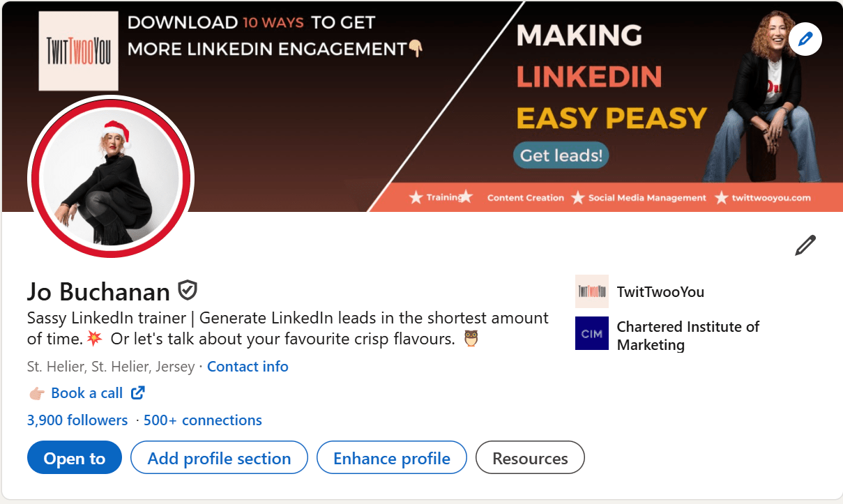
Task: Click the Open to button
Action: click(x=75, y=458)
